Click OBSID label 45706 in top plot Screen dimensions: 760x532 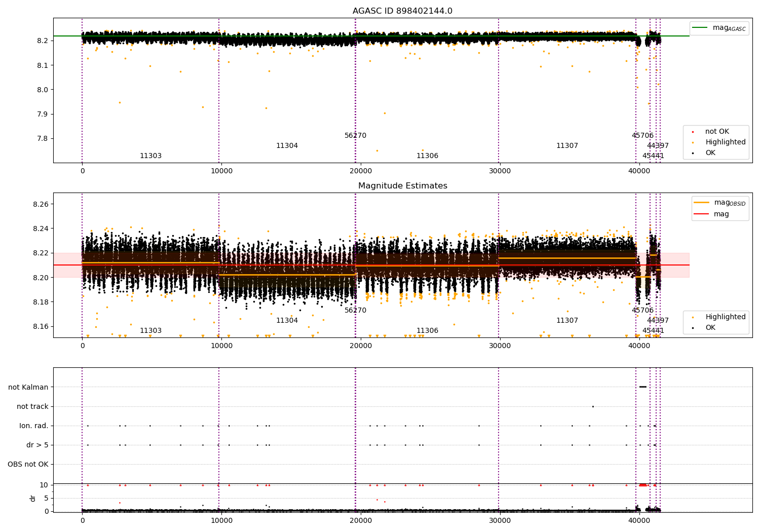pyautogui.click(x=642, y=136)
